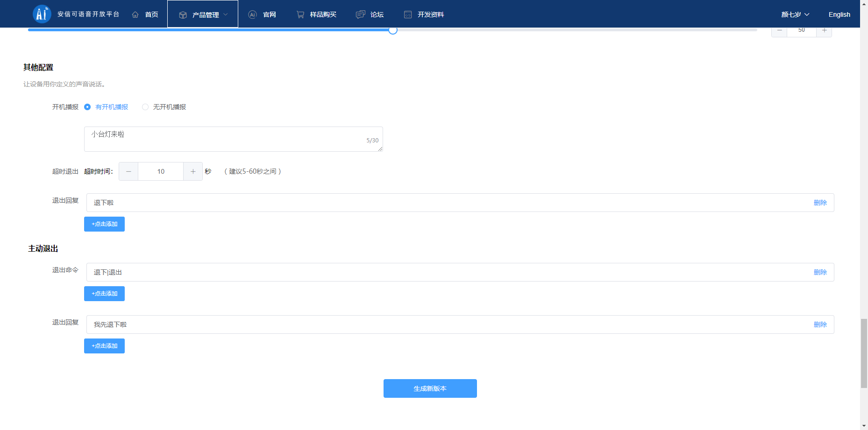Click the page vertical scrollbar thumb
The height and width of the screenshot is (430, 868).
(864, 353)
